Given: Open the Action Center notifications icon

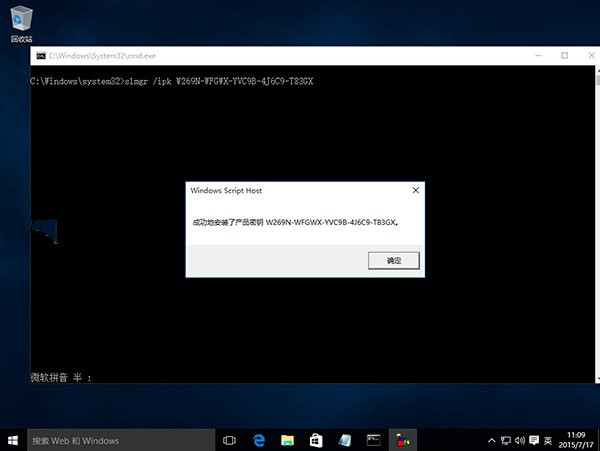Looking at the screenshot, I should pos(534,441).
